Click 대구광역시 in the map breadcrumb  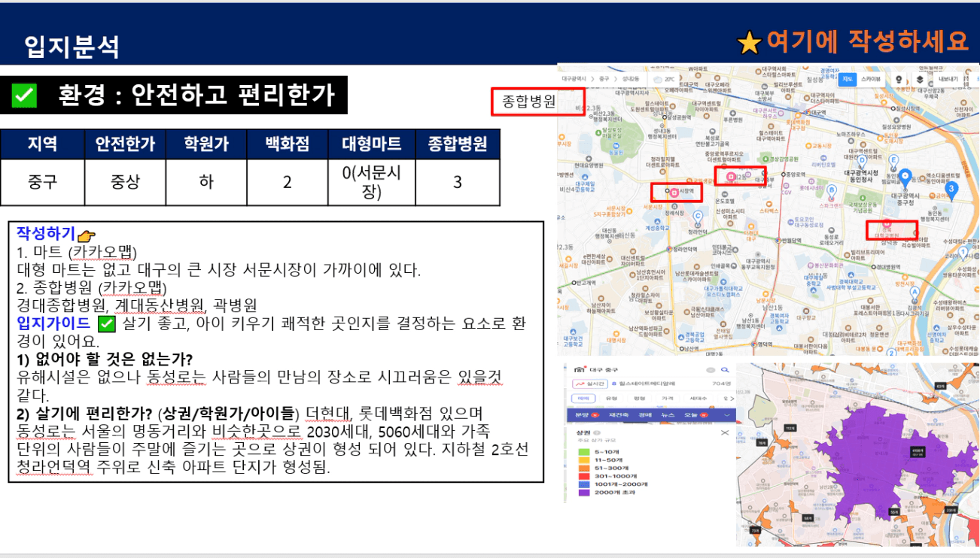pos(574,79)
